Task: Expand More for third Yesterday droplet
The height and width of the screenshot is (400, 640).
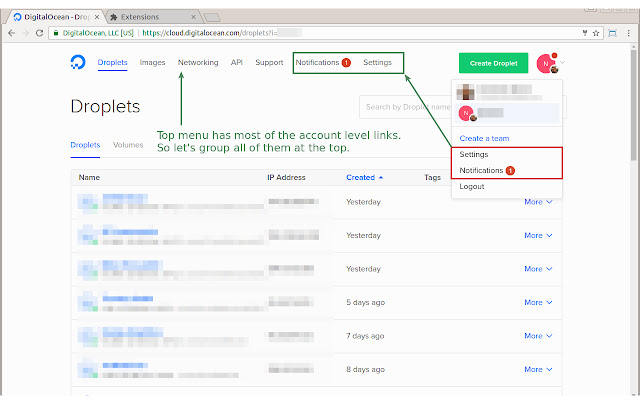Action: tap(538, 269)
